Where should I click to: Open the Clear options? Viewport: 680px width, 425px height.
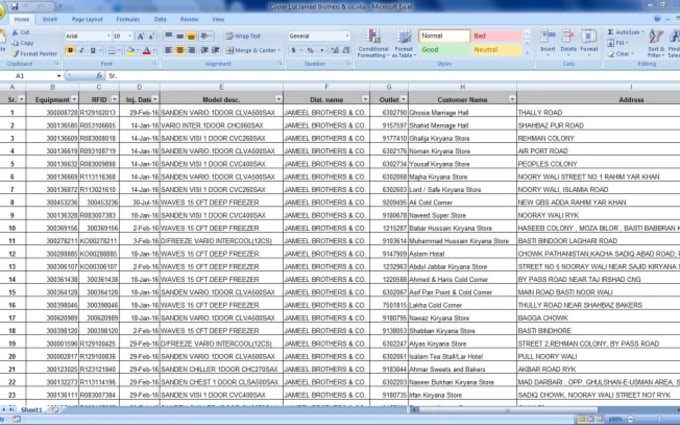coord(619,54)
